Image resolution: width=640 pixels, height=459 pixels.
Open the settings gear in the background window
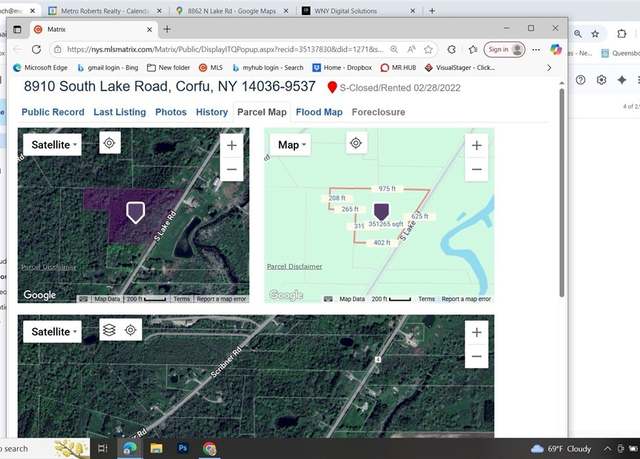(601, 80)
